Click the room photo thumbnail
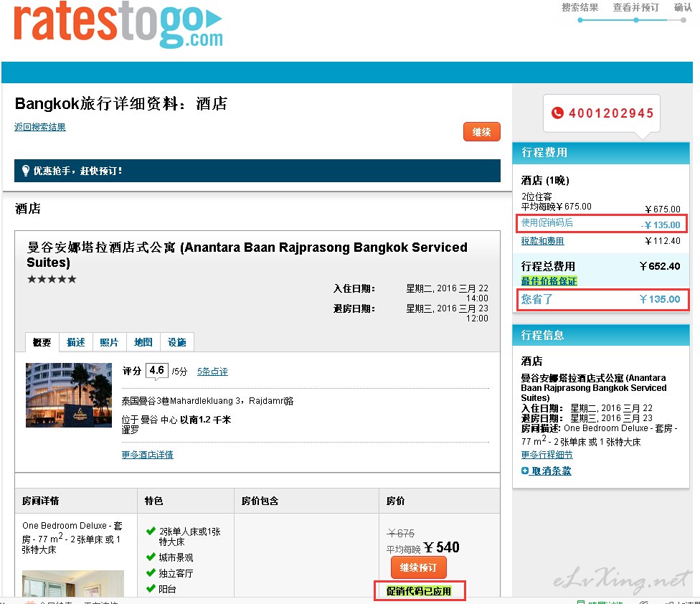The height and width of the screenshot is (604, 700). [x=72, y=583]
